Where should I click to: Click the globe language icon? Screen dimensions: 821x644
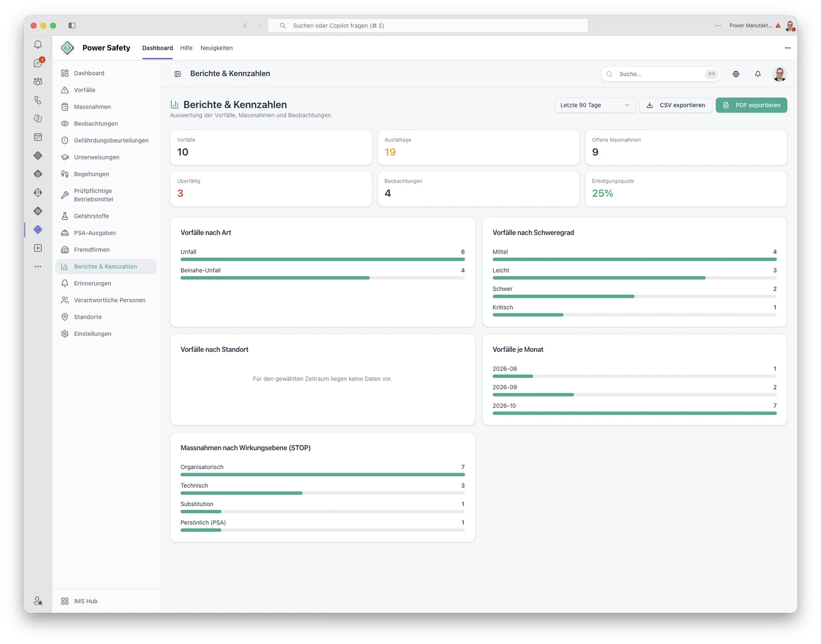pos(736,74)
